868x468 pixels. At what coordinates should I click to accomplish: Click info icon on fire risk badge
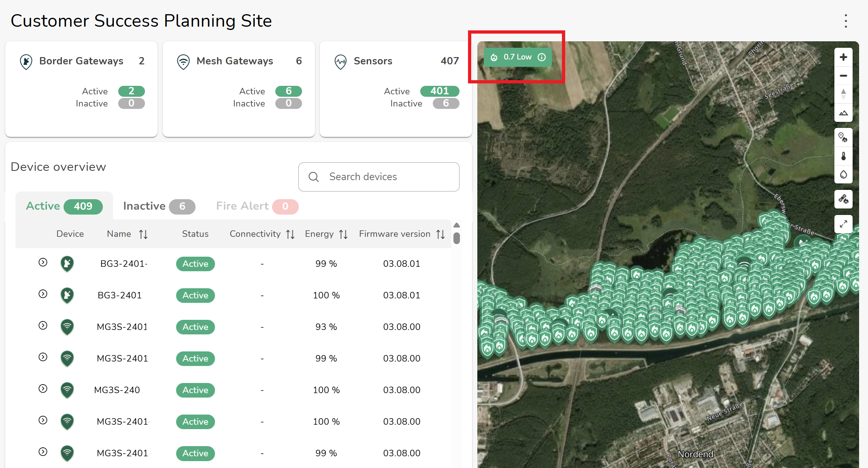click(542, 57)
